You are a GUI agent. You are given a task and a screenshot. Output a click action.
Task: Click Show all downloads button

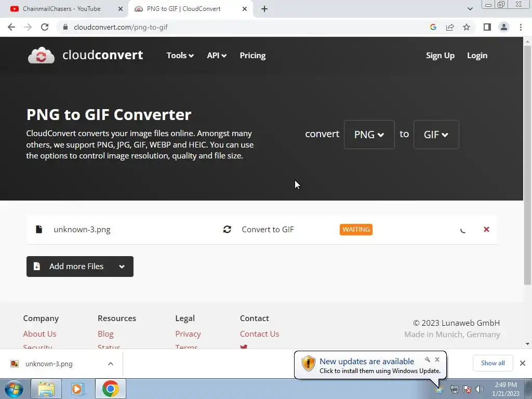click(493, 363)
